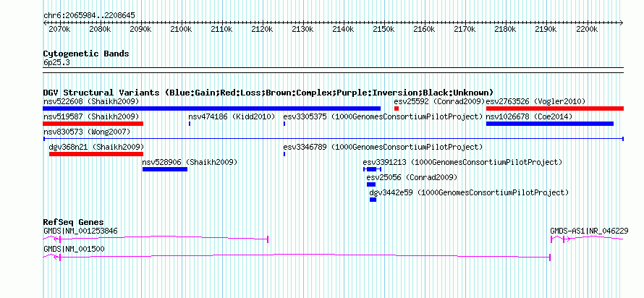Click the 2200k ruler tick label
This screenshot has width=644, height=298.
click(587, 30)
